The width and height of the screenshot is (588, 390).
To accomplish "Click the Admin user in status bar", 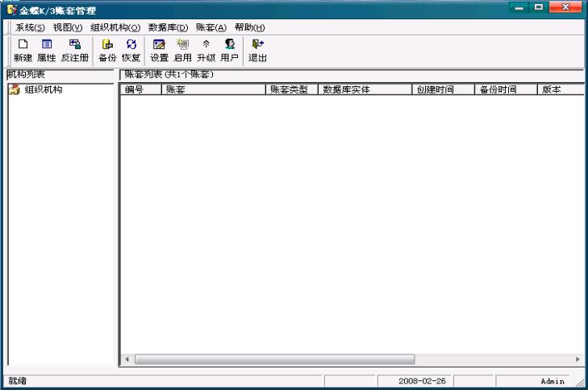I will 553,381.
